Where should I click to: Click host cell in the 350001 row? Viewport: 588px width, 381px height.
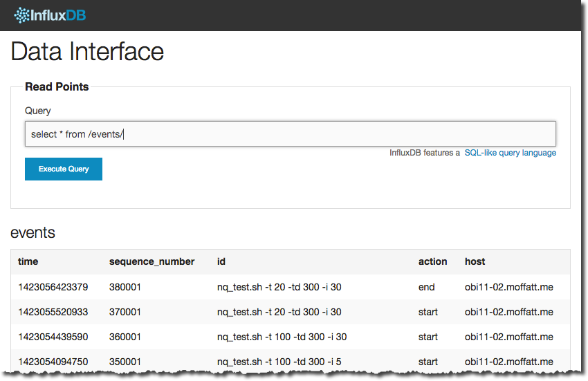pyautogui.click(x=509, y=362)
